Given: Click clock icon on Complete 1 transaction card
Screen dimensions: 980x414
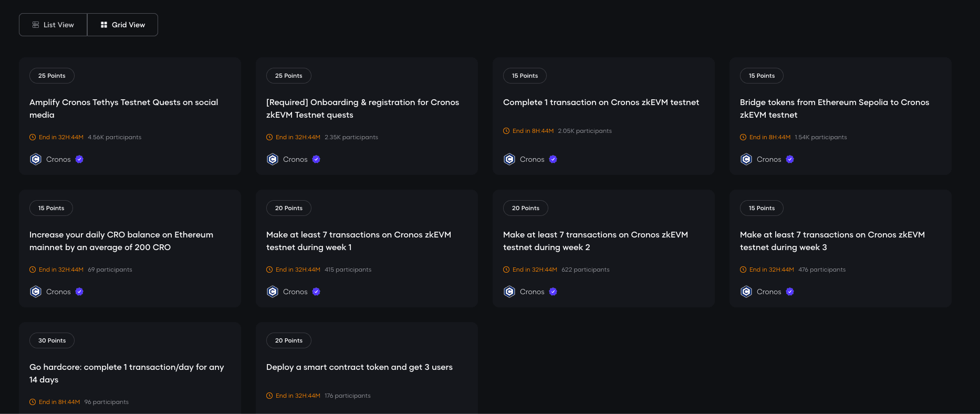Looking at the screenshot, I should tap(506, 131).
